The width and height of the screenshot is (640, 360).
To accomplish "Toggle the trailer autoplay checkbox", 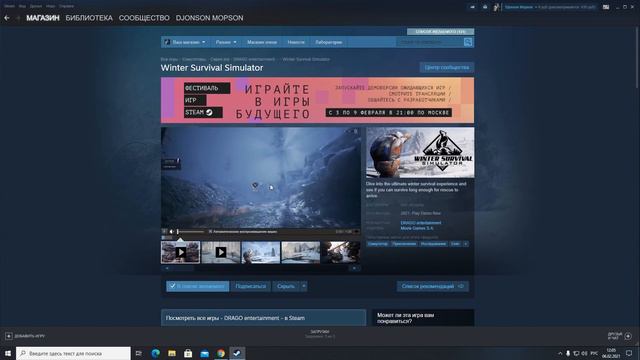I will click(x=210, y=232).
